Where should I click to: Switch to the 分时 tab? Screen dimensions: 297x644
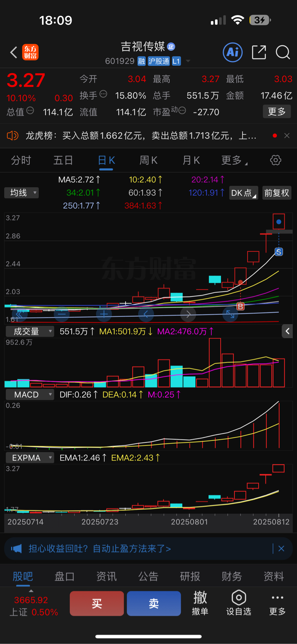coord(21,160)
